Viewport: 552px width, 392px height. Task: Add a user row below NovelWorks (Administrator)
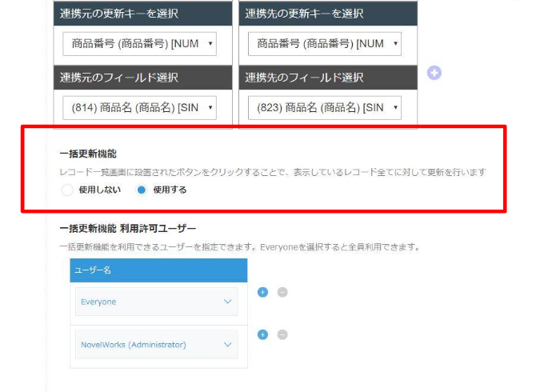tap(262, 334)
